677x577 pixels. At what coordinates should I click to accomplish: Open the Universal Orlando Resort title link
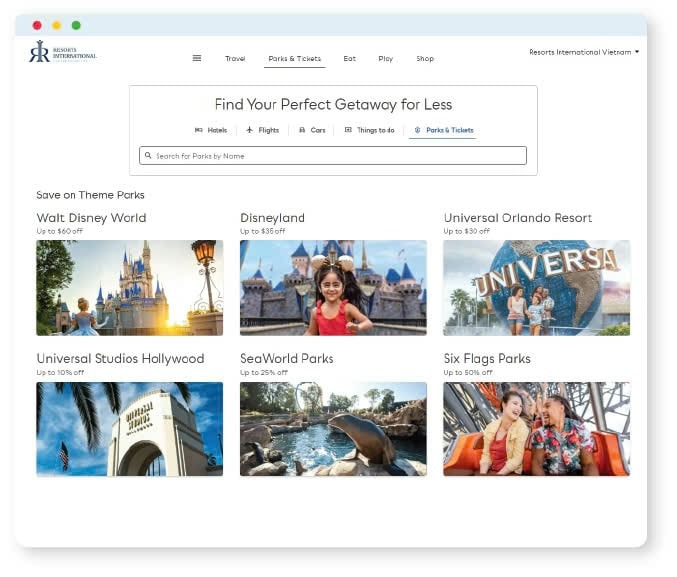[x=518, y=218]
